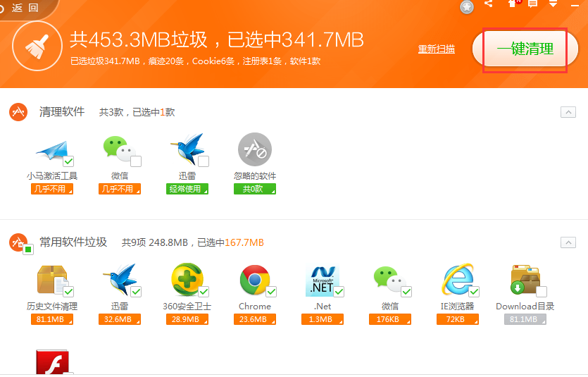The height and width of the screenshot is (377, 588).
Task: Open the 32.6MB tag under 迅雷
Action: (120, 319)
